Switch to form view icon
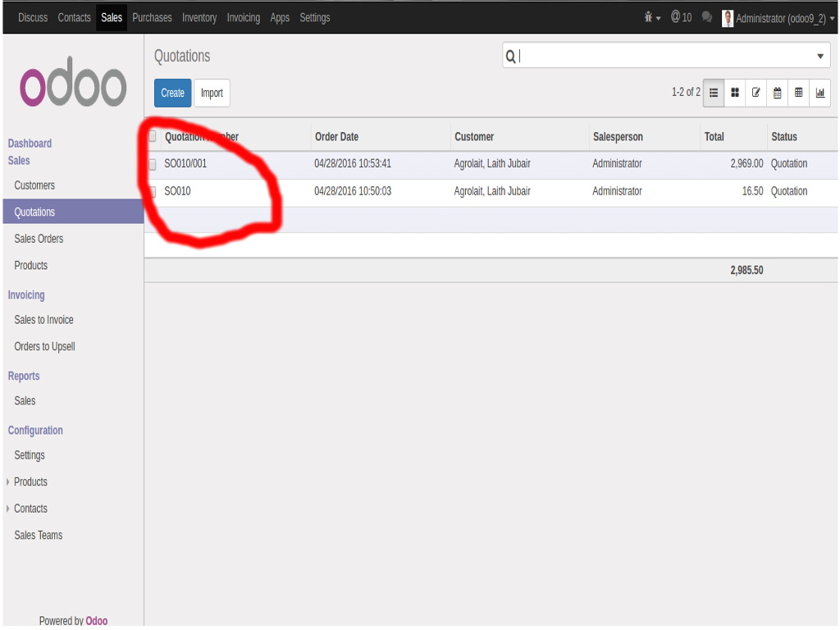840x630 pixels. coord(756,94)
